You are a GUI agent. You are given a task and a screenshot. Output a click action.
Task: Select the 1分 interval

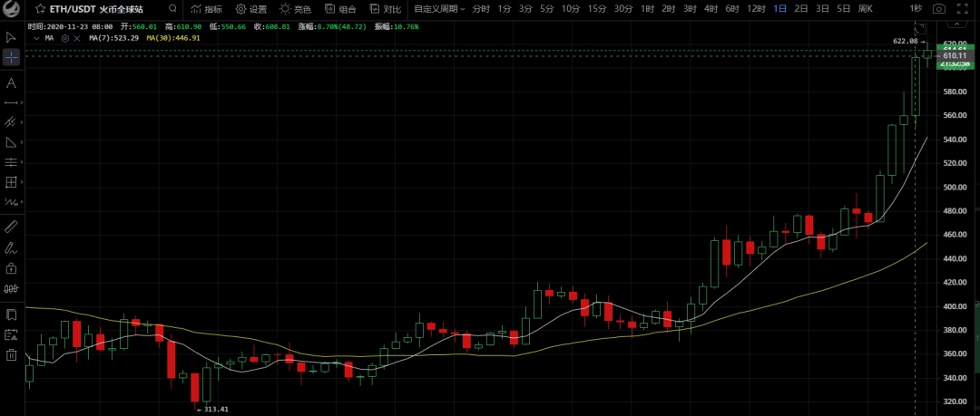point(505,9)
